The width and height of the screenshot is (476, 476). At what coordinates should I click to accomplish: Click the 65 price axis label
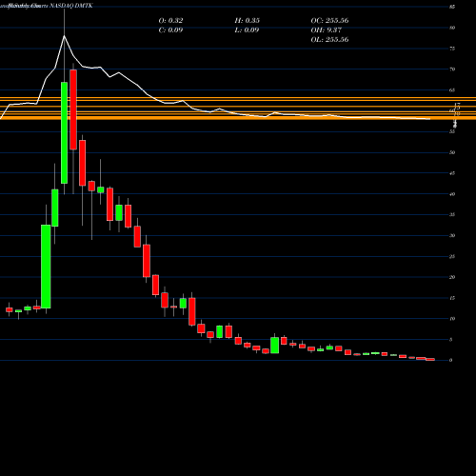[x=452, y=90]
